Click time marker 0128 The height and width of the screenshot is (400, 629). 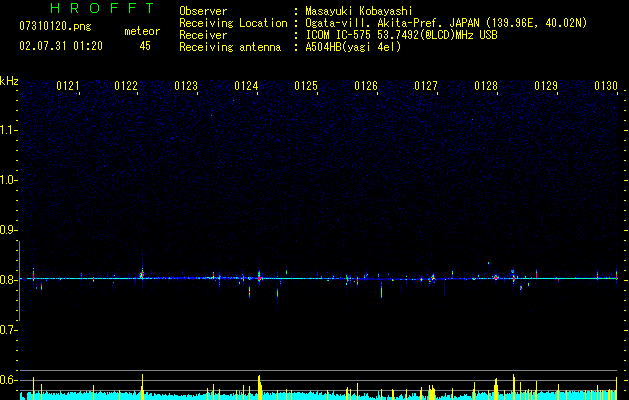(x=486, y=86)
